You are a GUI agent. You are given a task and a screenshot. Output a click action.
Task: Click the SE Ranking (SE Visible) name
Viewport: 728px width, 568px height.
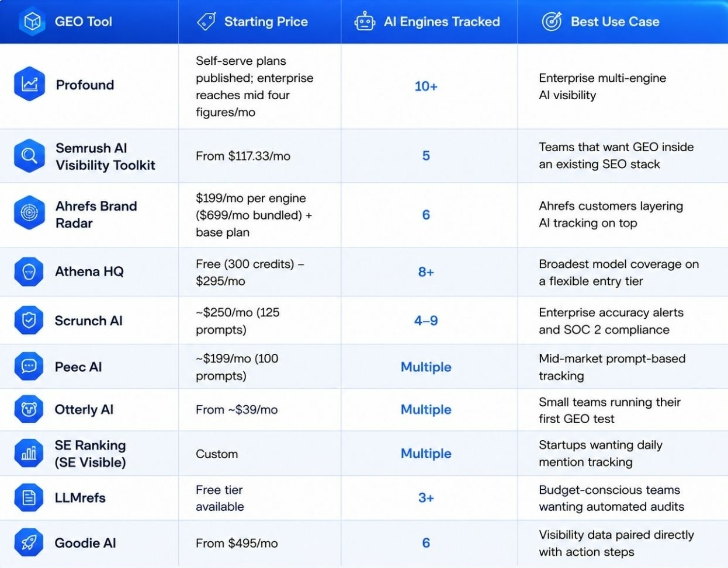click(x=90, y=454)
